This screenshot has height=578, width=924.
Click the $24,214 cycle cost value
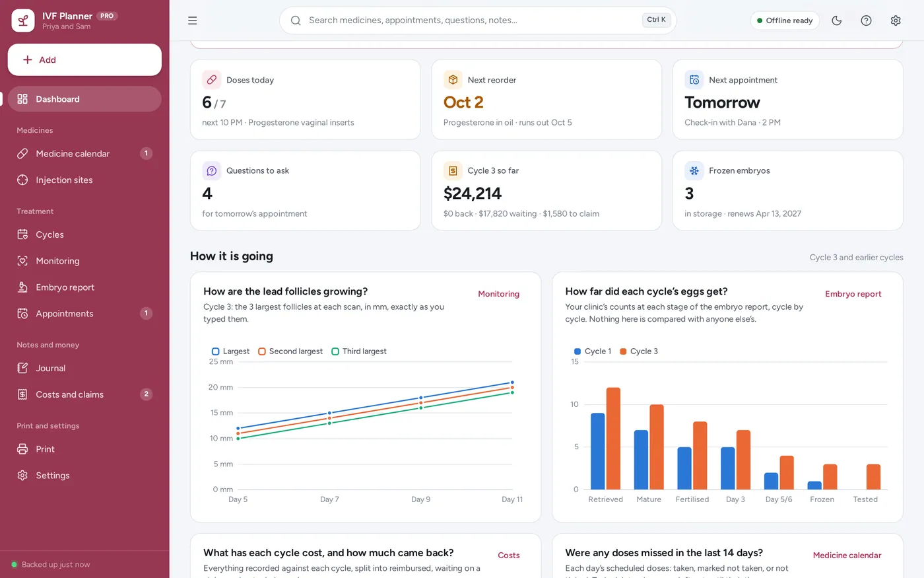pos(473,194)
